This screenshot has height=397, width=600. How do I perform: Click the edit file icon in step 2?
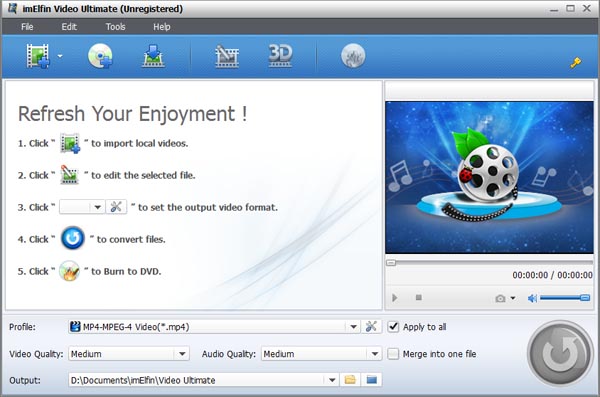coord(69,175)
